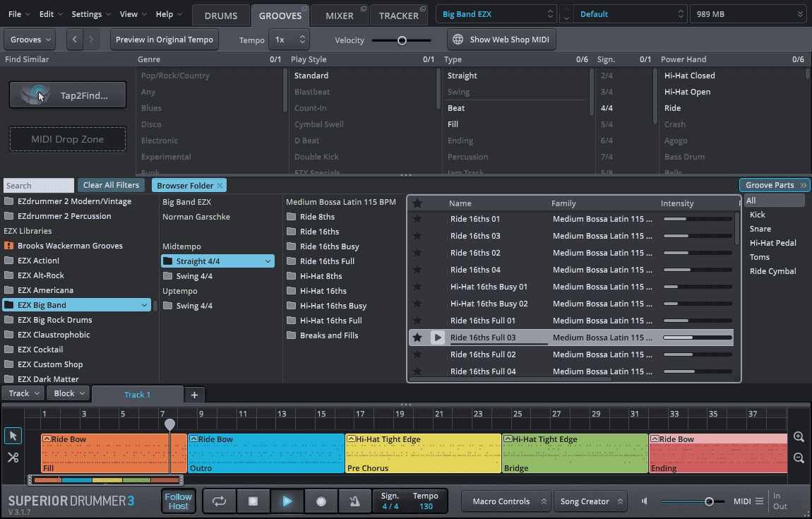This screenshot has height=519, width=812.
Task: Open the Block dropdown menu
Action: point(68,393)
